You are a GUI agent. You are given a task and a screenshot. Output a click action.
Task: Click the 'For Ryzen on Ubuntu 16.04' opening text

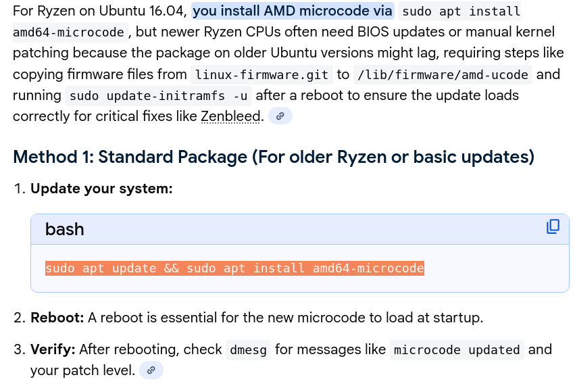[x=99, y=11]
